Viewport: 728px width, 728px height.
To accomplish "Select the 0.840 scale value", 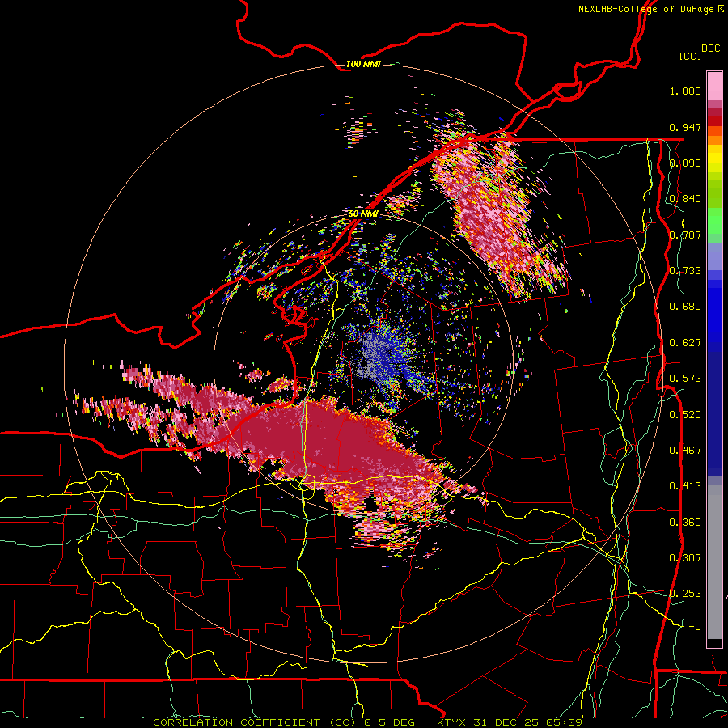I will point(685,199).
